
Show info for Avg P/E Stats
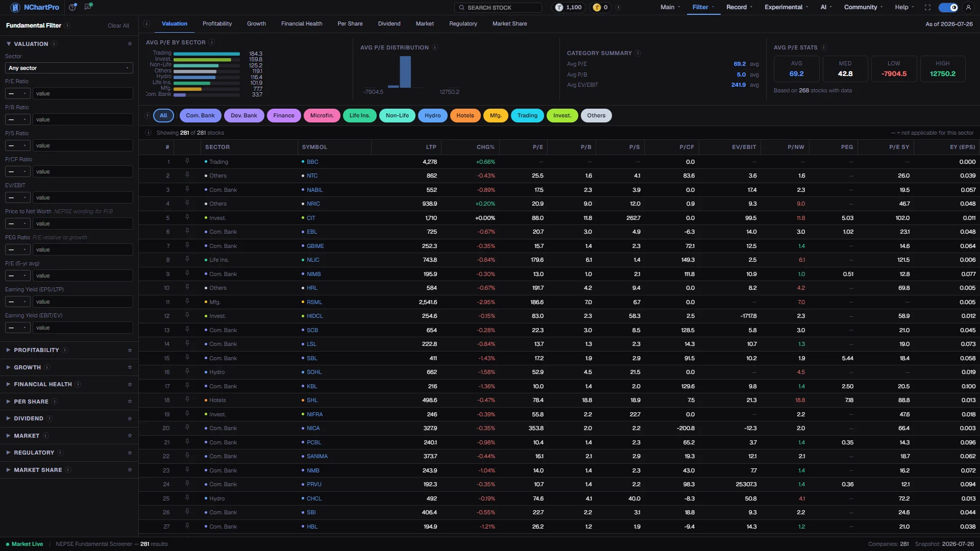824,47
